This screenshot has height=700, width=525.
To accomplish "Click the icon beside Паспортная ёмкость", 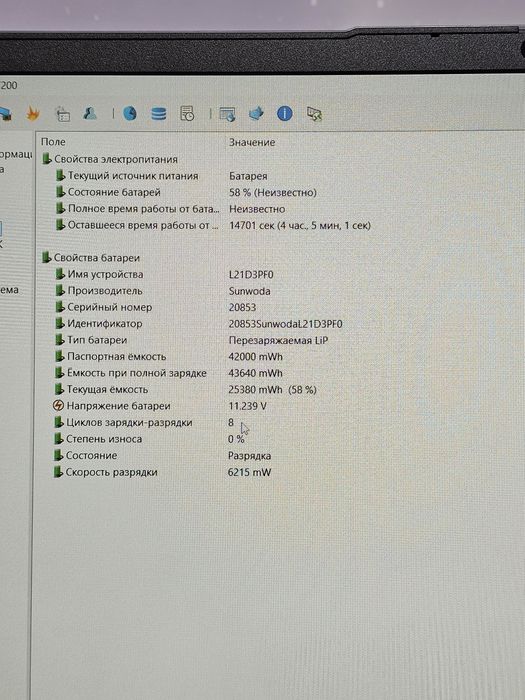I will [59, 356].
